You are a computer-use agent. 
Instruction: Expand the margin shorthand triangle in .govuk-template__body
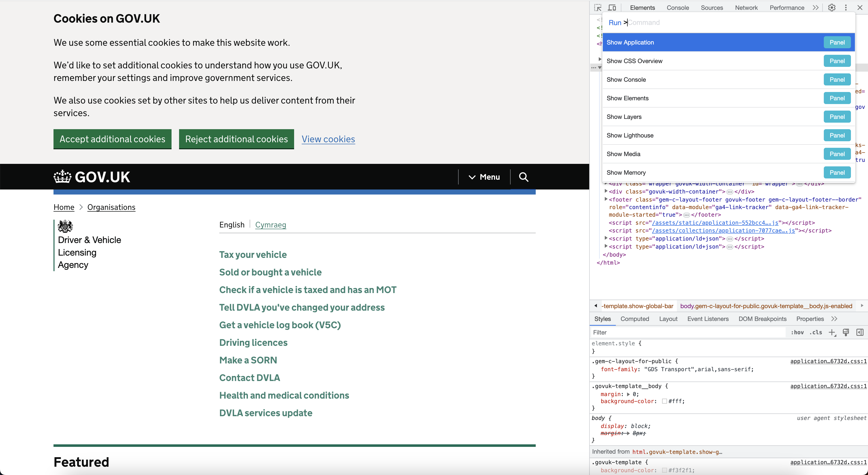click(628, 394)
